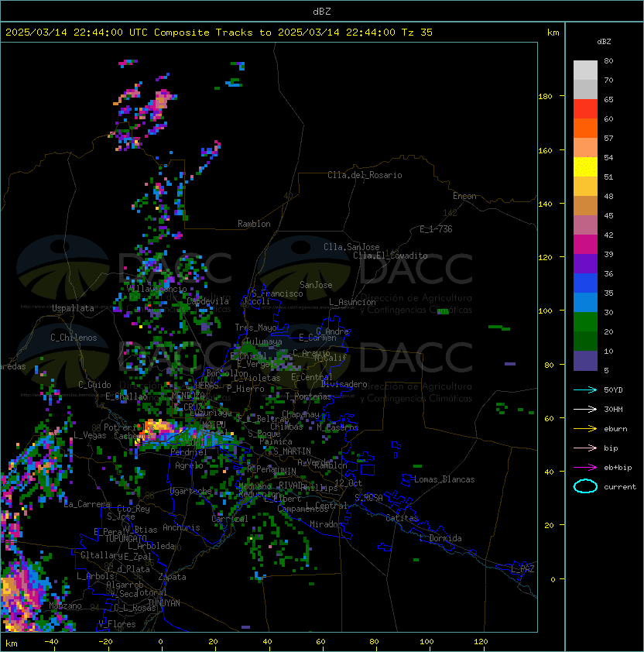Click the 'S_MARTIN' map label
Image resolution: width=644 pixels, height=652 pixels.
[x=292, y=451]
